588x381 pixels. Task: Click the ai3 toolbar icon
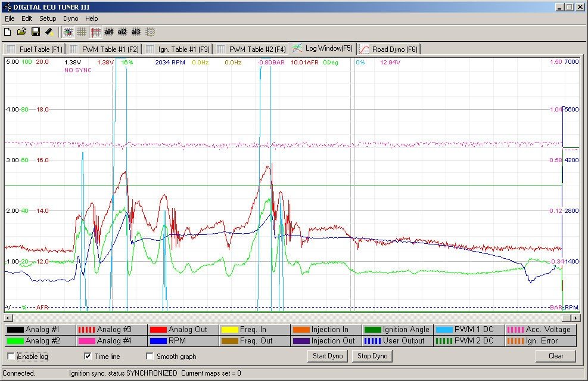coord(136,32)
